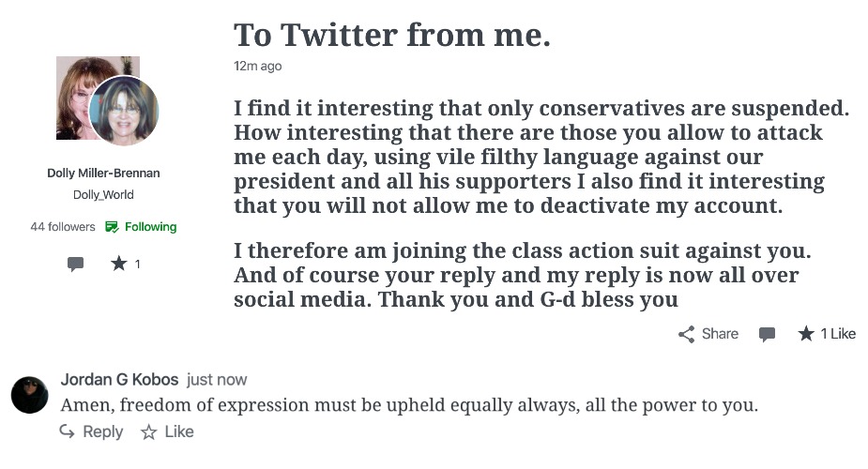View the 44 followers list

click(63, 227)
